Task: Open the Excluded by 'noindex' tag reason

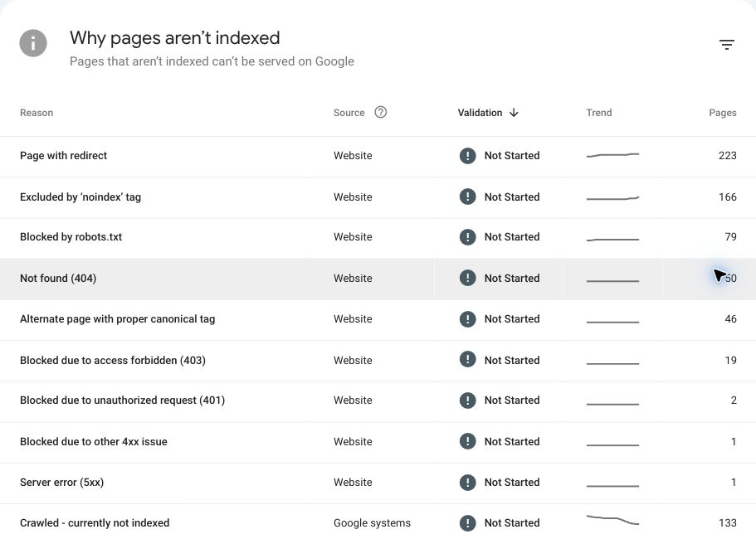Action: [x=80, y=197]
